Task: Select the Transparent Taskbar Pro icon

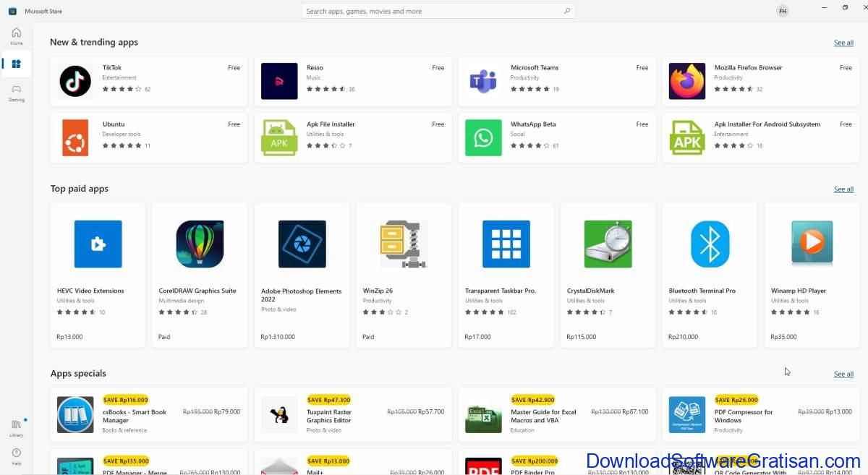Action: tap(506, 244)
